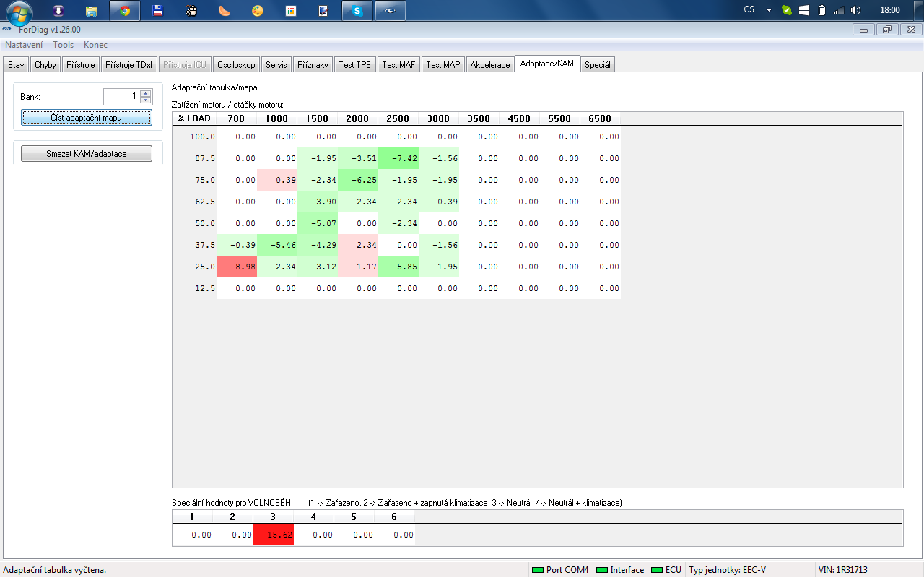Select the red 15.62 idle value cell
This screenshot has height=578, width=924.
[x=274, y=535]
